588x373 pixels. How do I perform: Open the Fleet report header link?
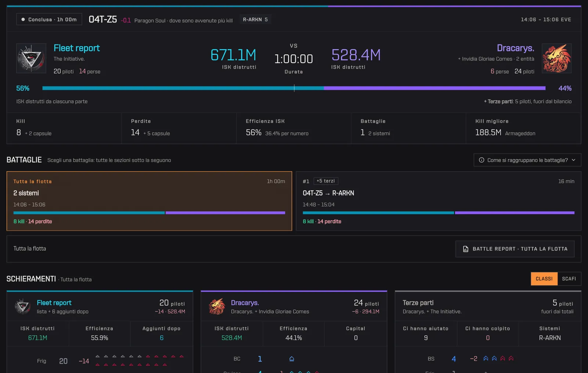(x=76, y=48)
